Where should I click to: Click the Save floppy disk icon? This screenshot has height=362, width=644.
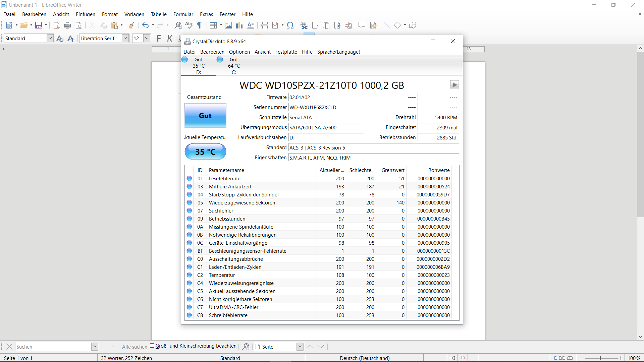click(x=39, y=25)
